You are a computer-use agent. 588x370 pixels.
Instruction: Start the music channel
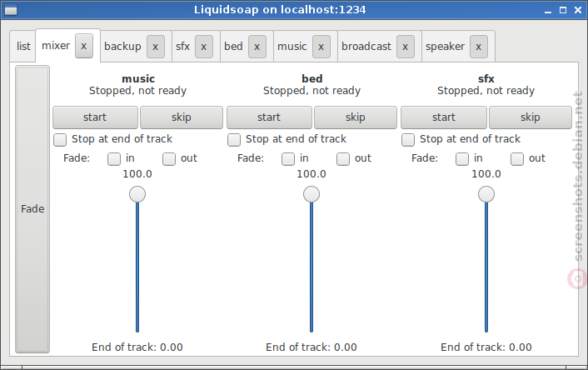point(95,117)
